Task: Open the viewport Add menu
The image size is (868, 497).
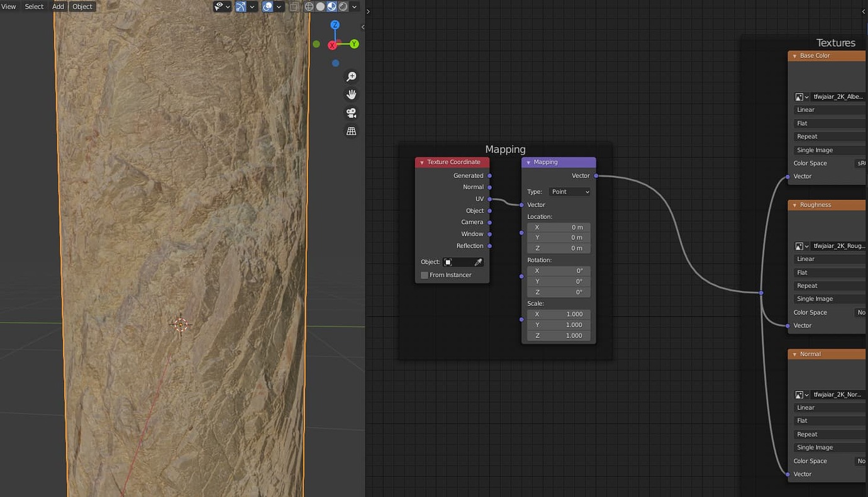Action: pyautogui.click(x=58, y=6)
